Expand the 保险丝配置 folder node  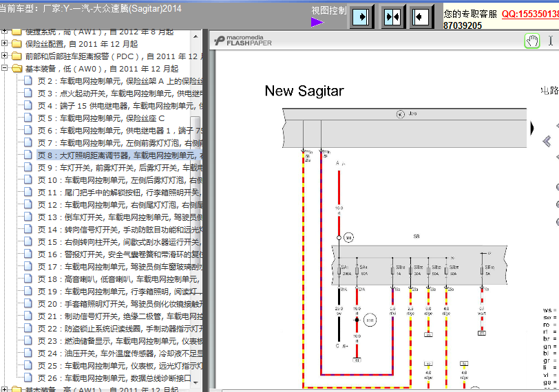click(x=4, y=43)
